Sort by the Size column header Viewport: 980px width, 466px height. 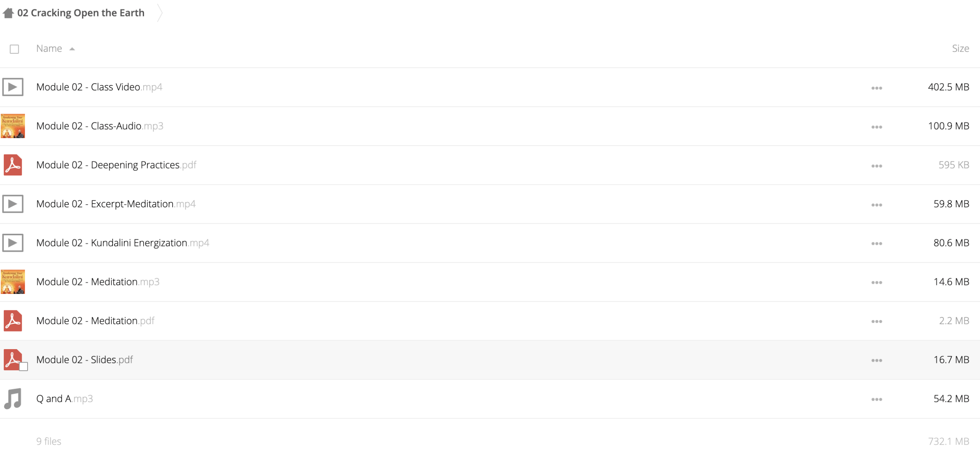tap(960, 49)
